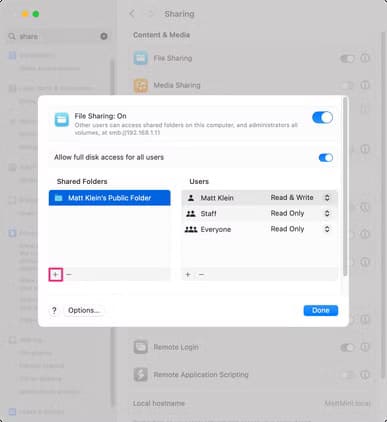The height and width of the screenshot is (422, 387).
Task: Click the Staff group icon
Action: point(191,213)
